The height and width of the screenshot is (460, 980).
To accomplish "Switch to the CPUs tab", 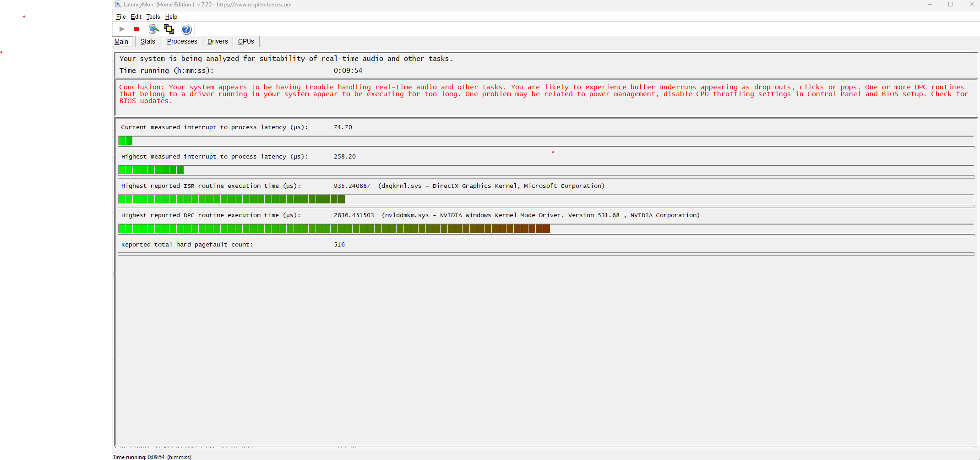I will coord(246,41).
